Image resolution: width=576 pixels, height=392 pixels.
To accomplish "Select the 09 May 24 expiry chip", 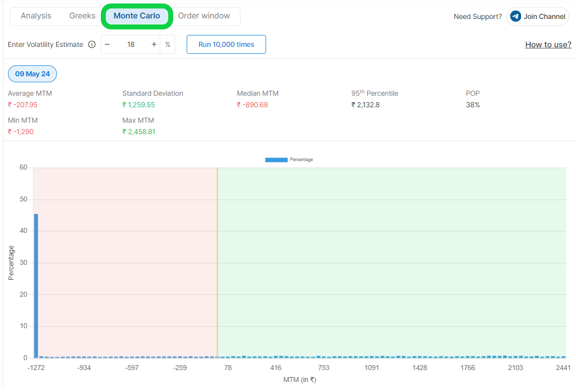I will pos(32,74).
